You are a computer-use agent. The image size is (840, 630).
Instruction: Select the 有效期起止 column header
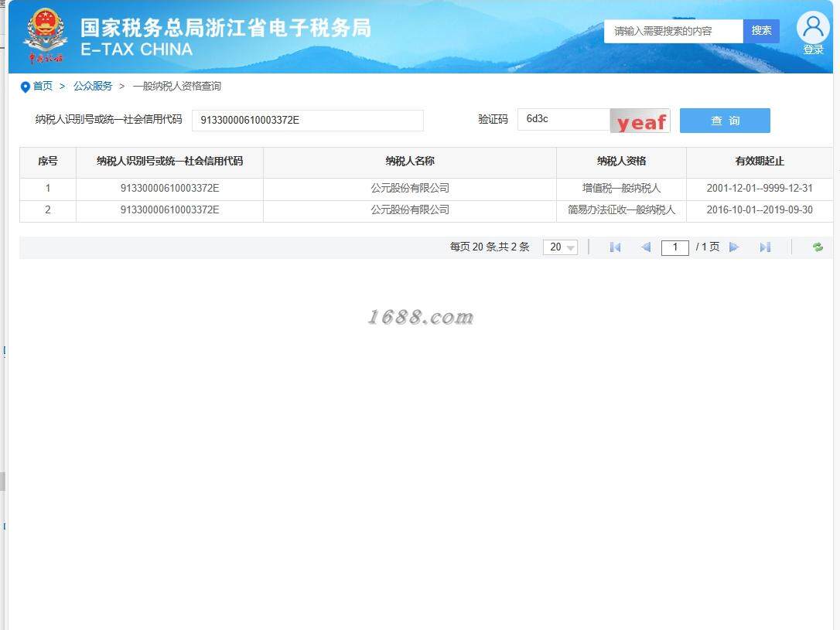pos(759,161)
